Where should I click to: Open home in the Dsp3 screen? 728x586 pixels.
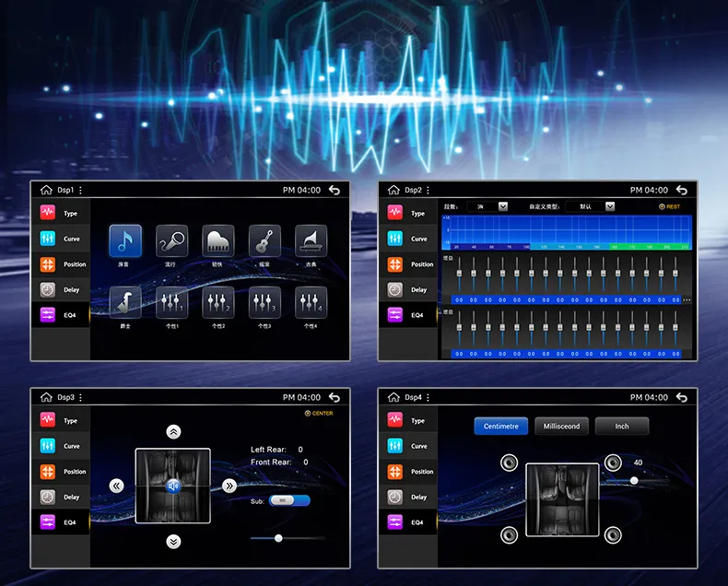[x=46, y=397]
